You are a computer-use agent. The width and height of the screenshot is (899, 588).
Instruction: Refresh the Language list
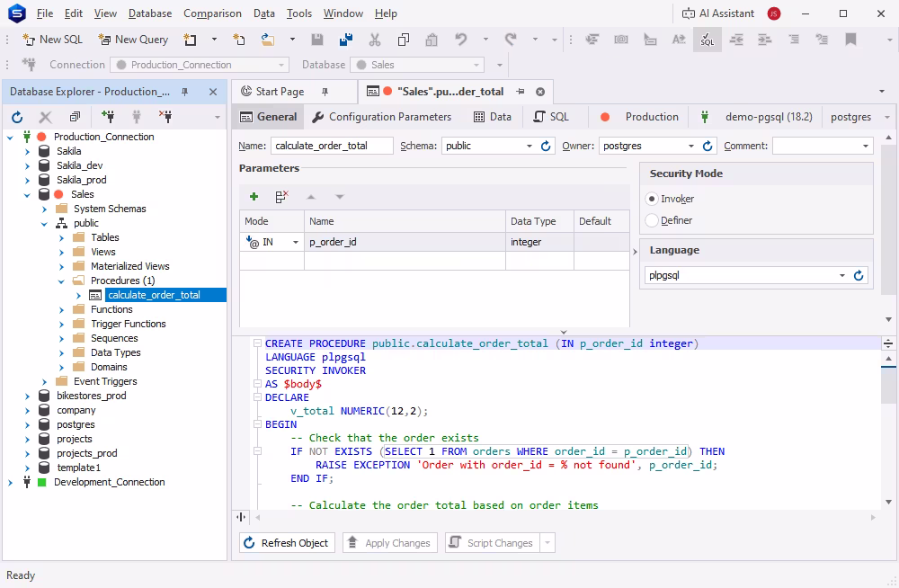859,275
